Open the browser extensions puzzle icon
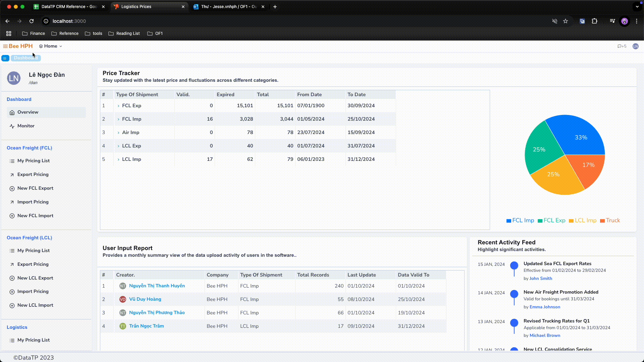Screen dimensions: 644x362 [x=594, y=21]
